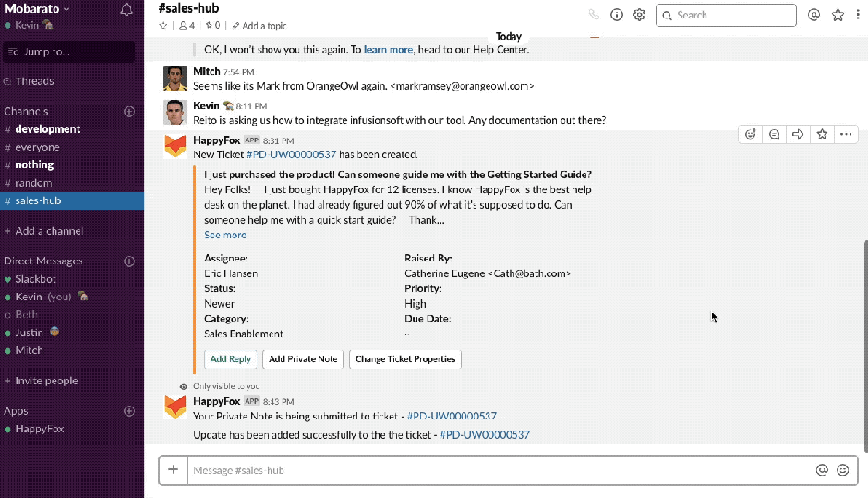
Task: Start a call with phone icon
Action: click(x=594, y=15)
